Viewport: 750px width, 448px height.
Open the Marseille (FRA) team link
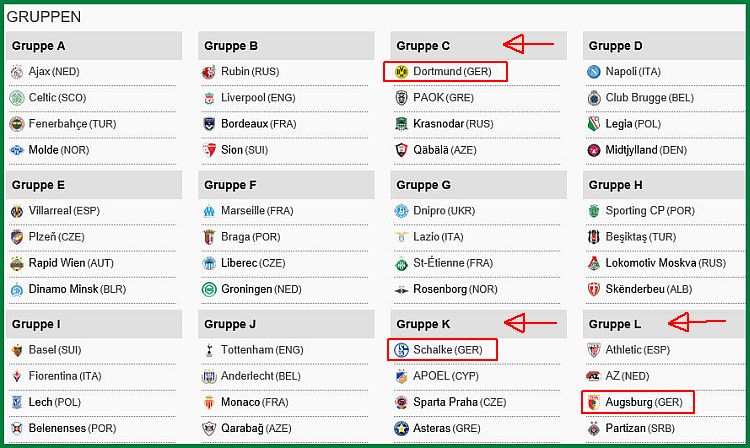click(x=257, y=211)
